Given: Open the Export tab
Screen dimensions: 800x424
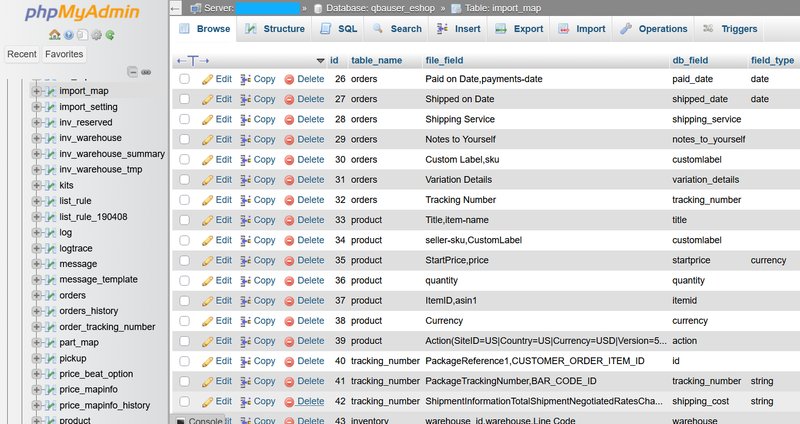Looking at the screenshot, I should click(x=519, y=29).
